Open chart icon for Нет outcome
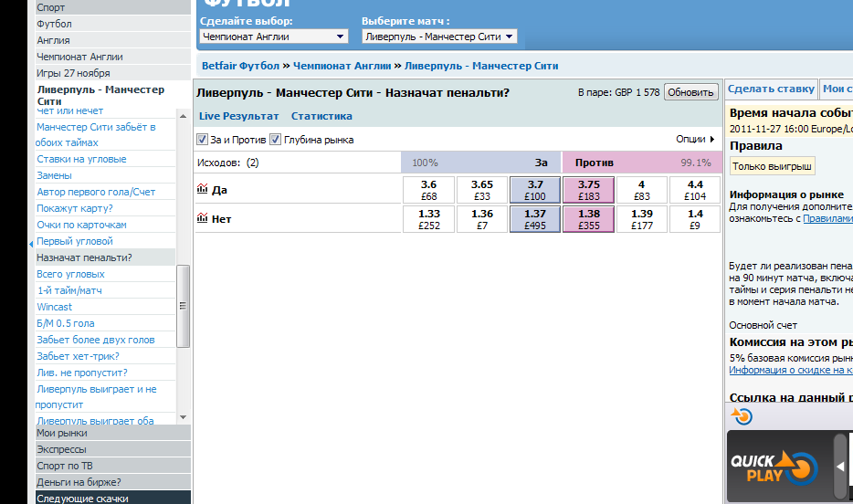The height and width of the screenshot is (504, 853). click(x=203, y=217)
